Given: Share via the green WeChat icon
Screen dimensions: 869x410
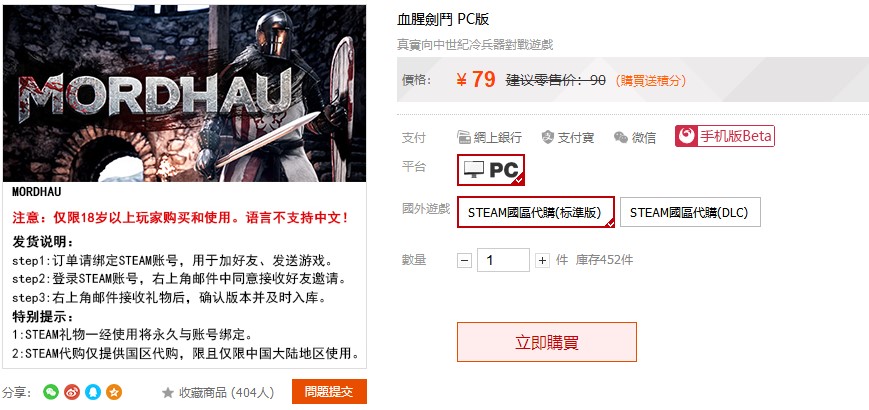Looking at the screenshot, I should [x=51, y=392].
